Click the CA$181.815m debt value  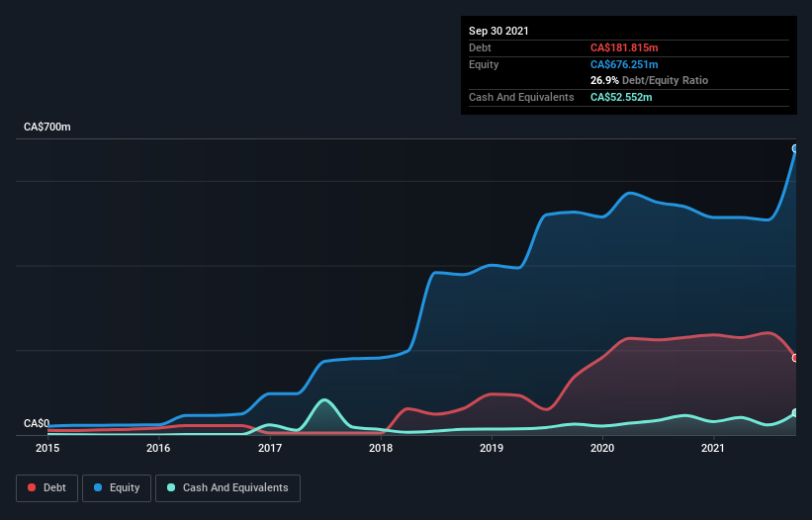pos(624,47)
